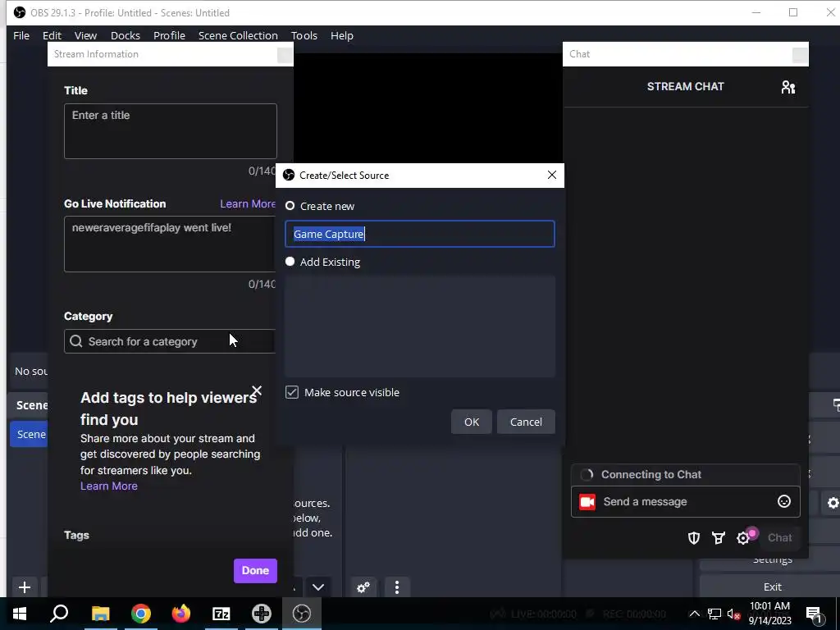The image size is (840, 630).
Task: Open the network tray icon
Action: pos(714,614)
